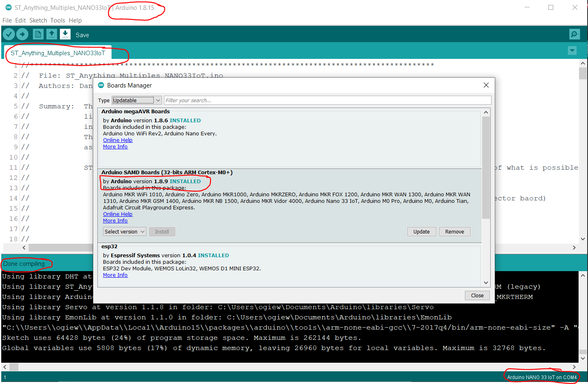The image size is (588, 384).
Task: Click the Open sketch icon
Action: tap(52, 34)
